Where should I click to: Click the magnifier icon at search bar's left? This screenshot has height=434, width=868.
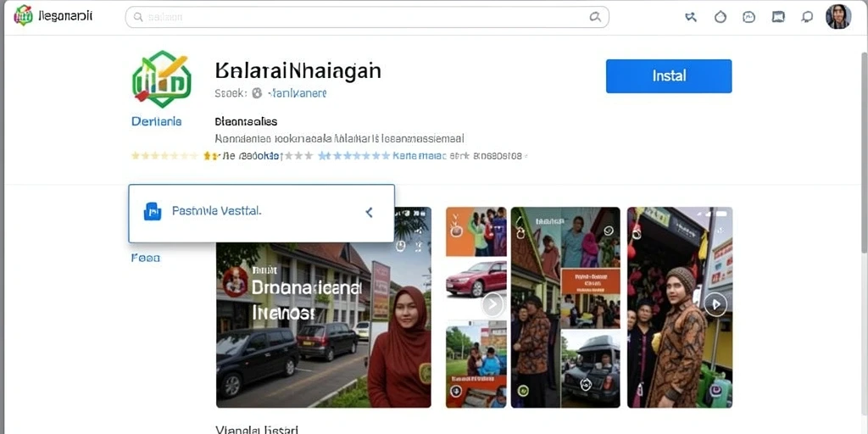(x=138, y=17)
